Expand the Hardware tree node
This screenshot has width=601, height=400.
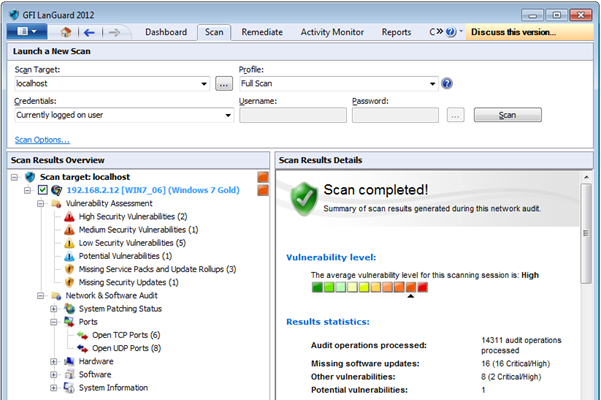pos(54,361)
